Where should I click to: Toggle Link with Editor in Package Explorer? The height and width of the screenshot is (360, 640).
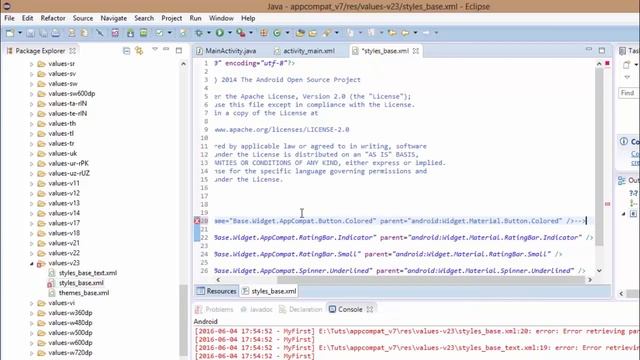pos(139,51)
